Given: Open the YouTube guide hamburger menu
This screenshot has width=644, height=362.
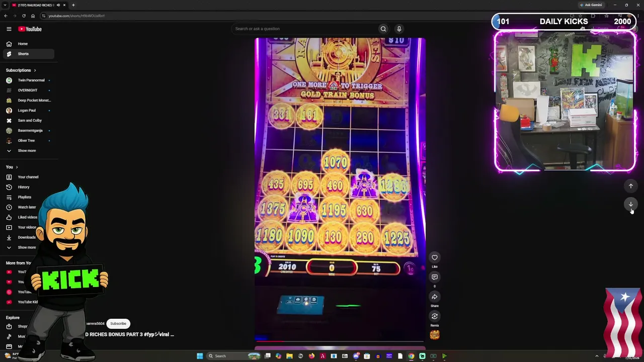Looking at the screenshot, I should tap(9, 29).
